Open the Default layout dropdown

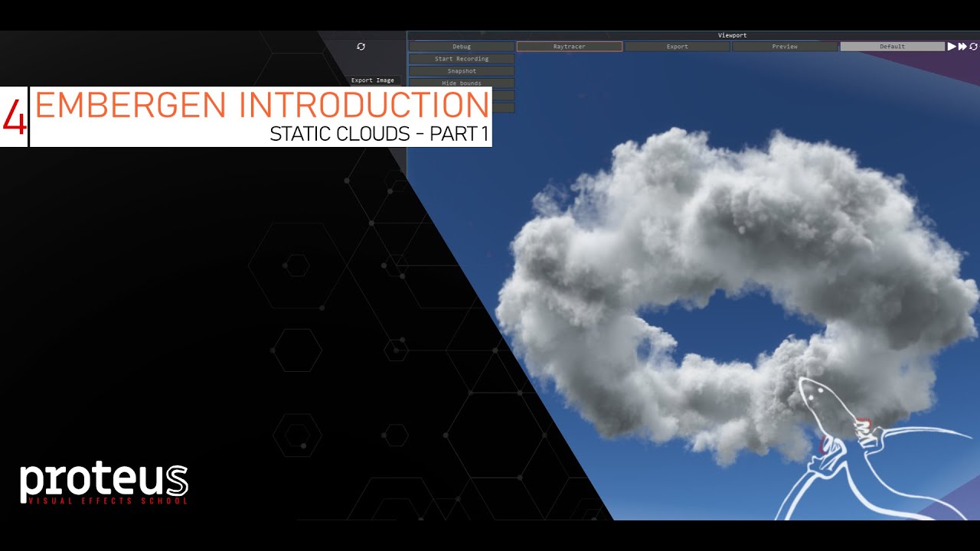tap(893, 47)
